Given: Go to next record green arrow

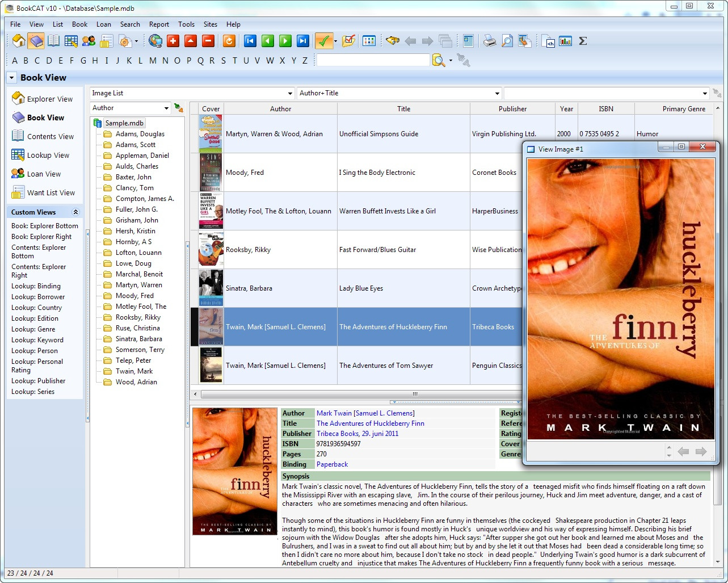Looking at the screenshot, I should pyautogui.click(x=285, y=41).
